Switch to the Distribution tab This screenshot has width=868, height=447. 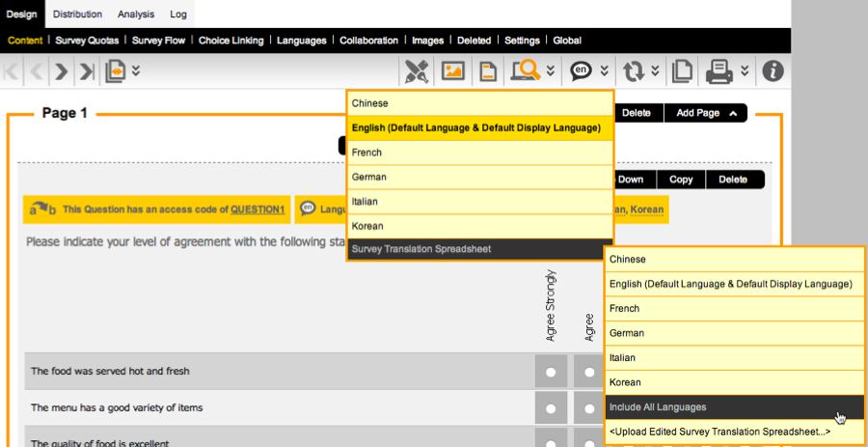tap(77, 14)
